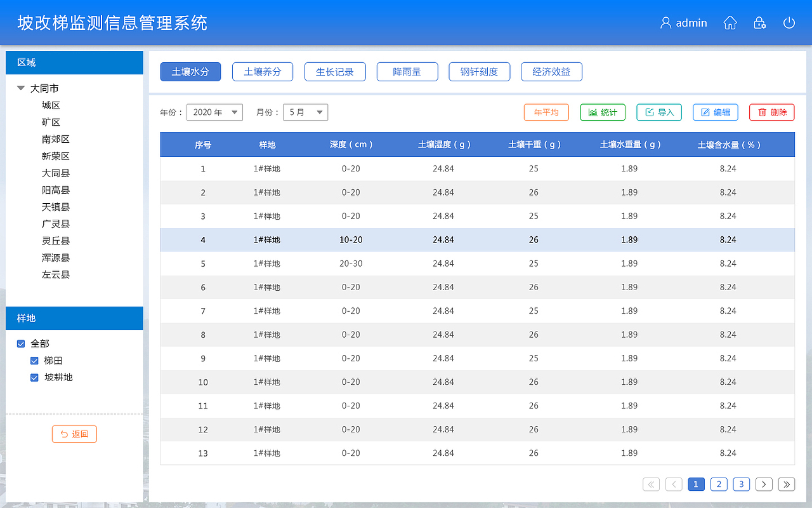Click the power logout icon top right
This screenshot has height=508, width=812.
tap(789, 22)
